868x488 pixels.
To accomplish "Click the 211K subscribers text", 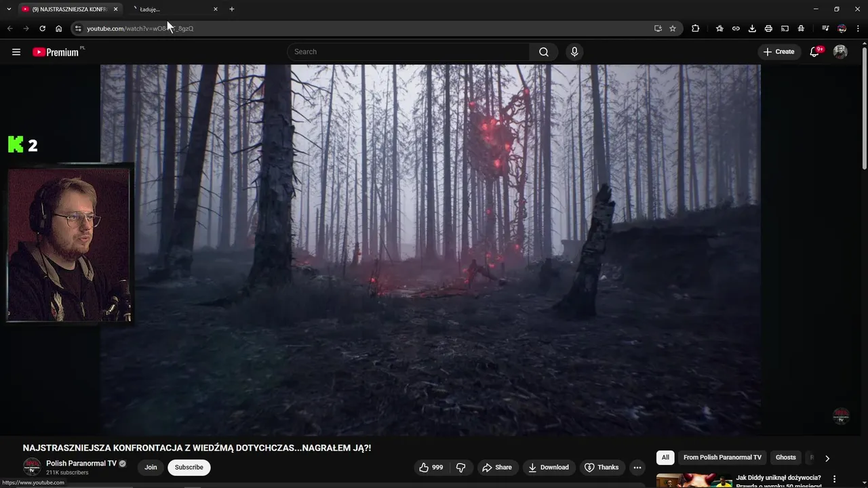I will pos(67,472).
